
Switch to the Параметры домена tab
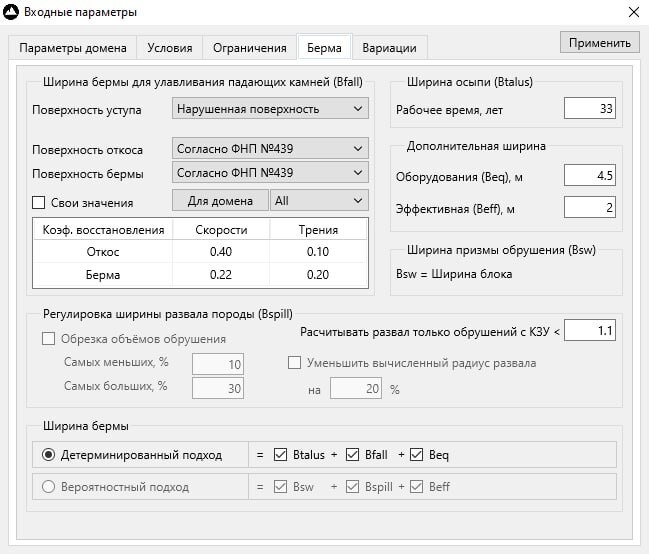73,48
